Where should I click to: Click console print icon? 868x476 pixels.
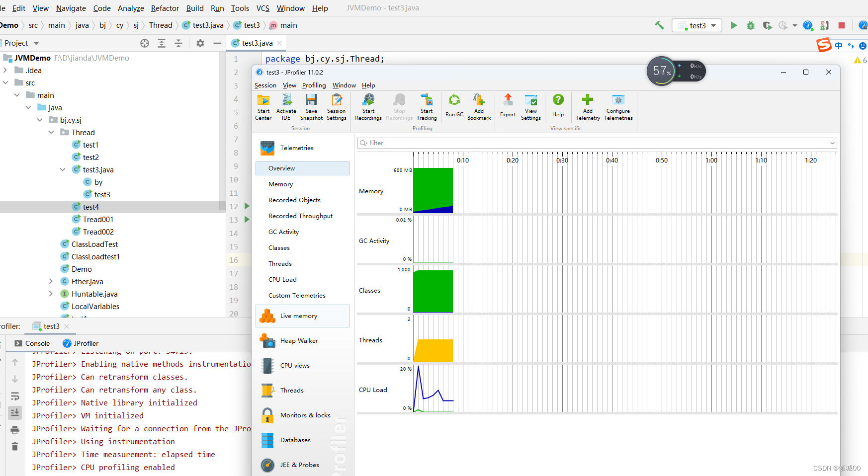pyautogui.click(x=15, y=430)
